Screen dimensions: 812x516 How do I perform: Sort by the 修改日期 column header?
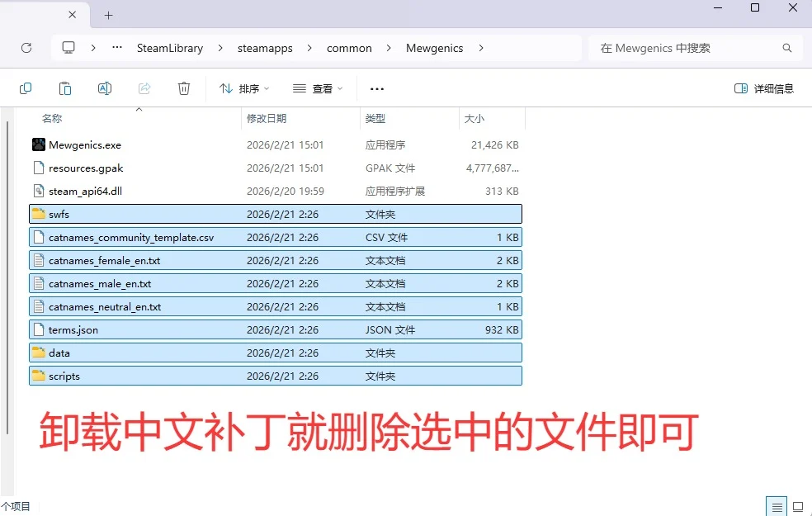click(x=267, y=119)
